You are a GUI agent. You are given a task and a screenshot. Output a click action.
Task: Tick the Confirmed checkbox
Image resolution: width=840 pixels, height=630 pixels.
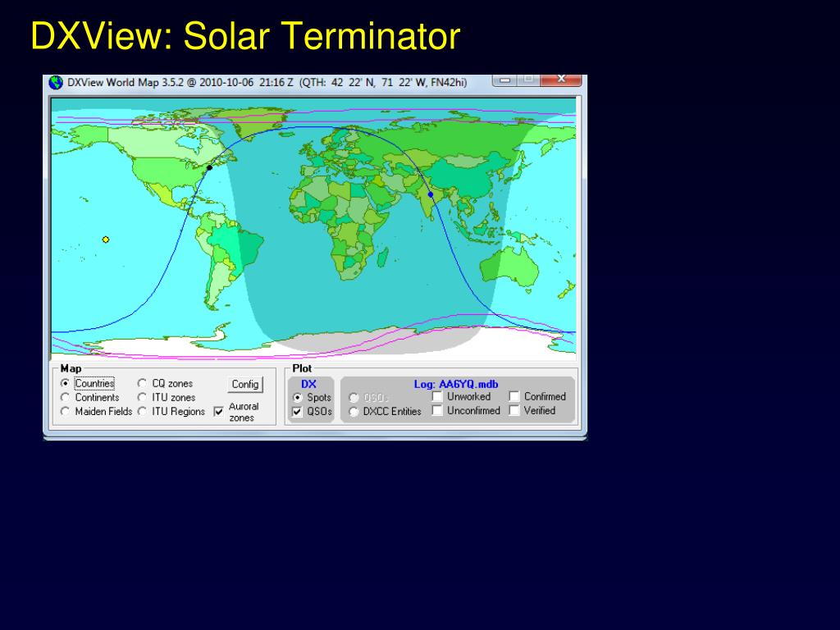(514, 396)
